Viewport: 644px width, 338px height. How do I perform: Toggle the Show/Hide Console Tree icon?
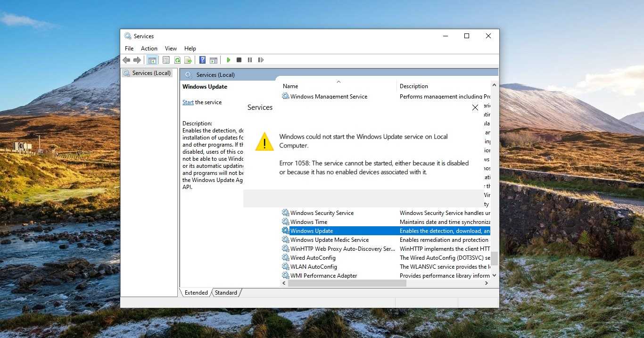[x=152, y=60]
